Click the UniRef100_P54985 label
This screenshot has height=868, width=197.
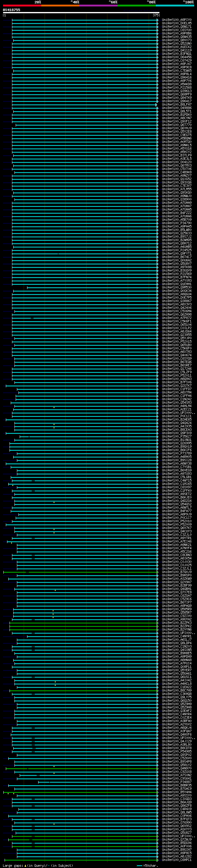pyautogui.click(x=176, y=751)
